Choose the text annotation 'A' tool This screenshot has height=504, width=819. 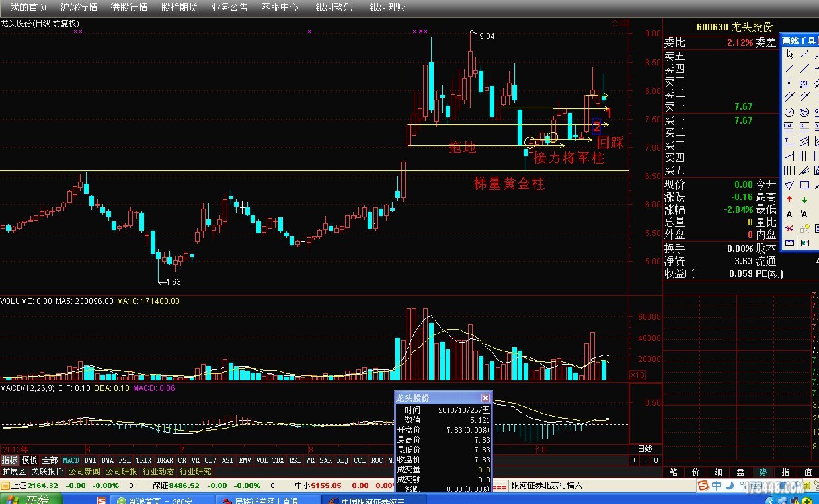[x=789, y=214]
